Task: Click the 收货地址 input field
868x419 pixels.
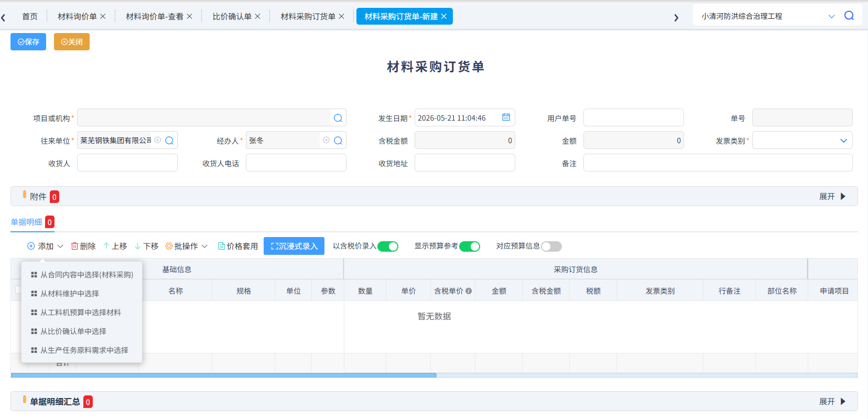Action: coord(465,163)
